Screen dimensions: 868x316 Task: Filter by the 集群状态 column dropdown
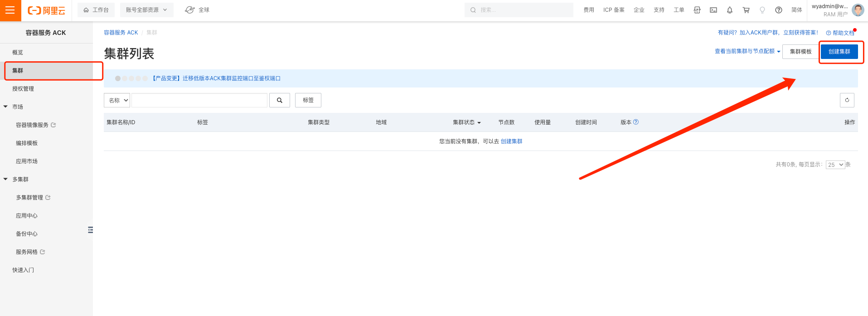[467, 122]
